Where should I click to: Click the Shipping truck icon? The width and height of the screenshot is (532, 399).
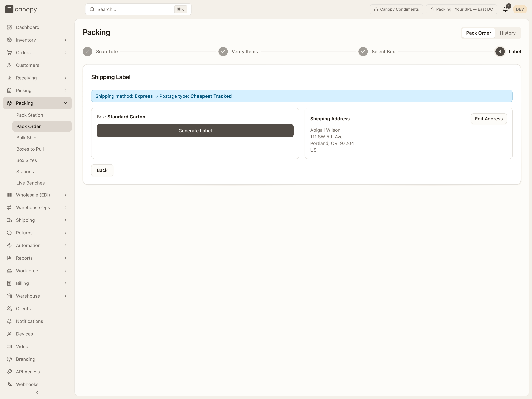(x=9, y=220)
